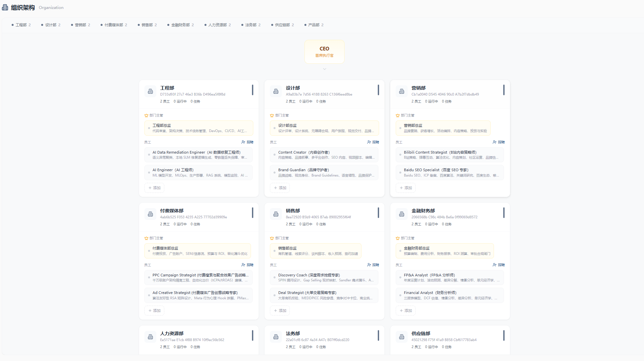The height and width of the screenshot is (361, 644).
Task: Click the building icon on the 法务部 card
Action: (276, 337)
